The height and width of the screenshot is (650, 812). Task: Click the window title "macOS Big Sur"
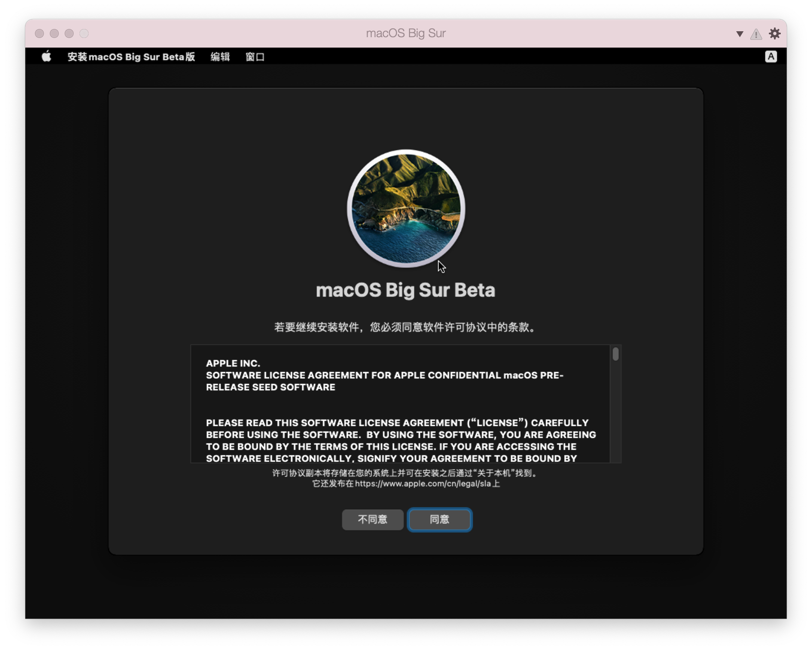[x=406, y=33]
